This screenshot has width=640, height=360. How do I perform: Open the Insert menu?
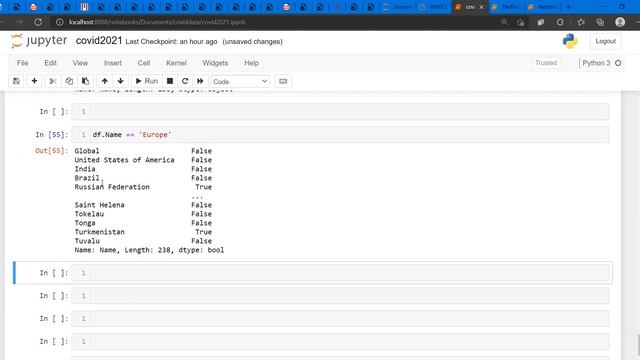click(113, 63)
